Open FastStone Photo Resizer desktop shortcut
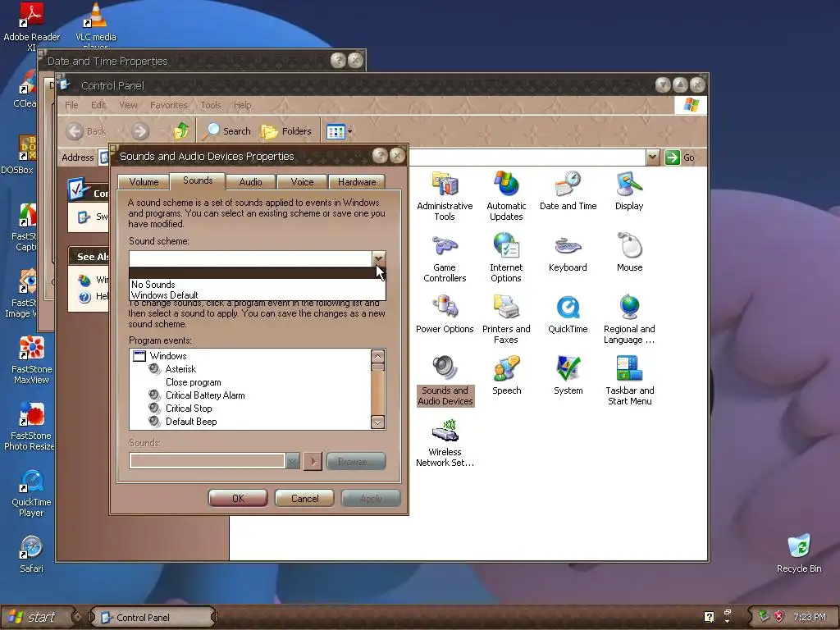 click(x=30, y=427)
